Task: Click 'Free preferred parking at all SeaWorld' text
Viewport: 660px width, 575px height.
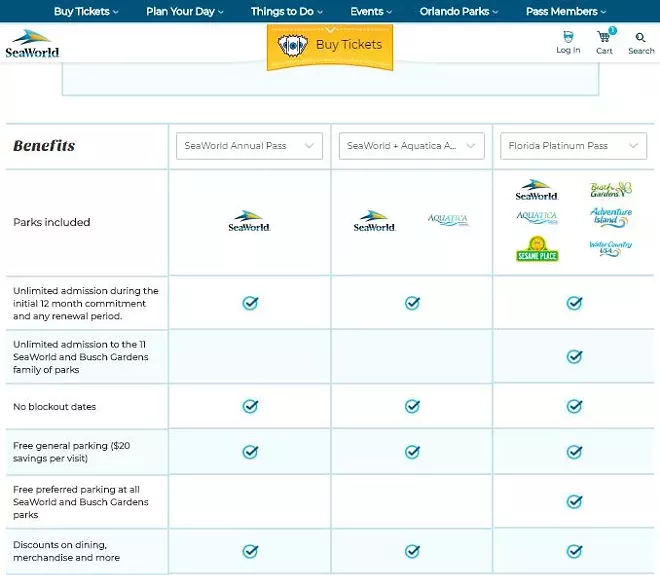Action: pyautogui.click(x=81, y=502)
